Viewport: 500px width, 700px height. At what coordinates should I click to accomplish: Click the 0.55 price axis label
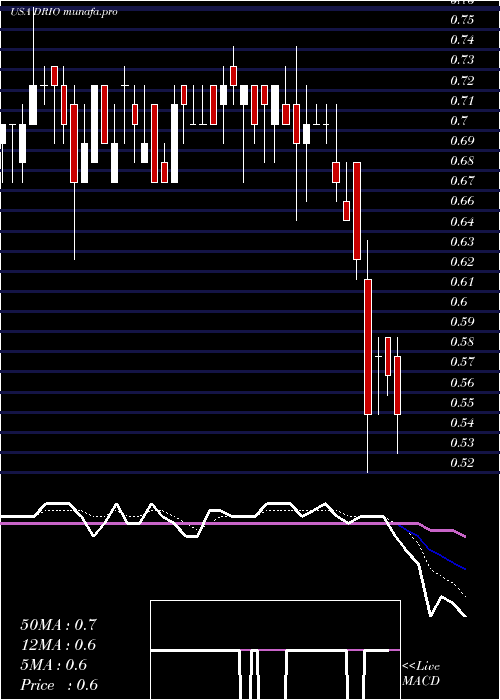(462, 403)
